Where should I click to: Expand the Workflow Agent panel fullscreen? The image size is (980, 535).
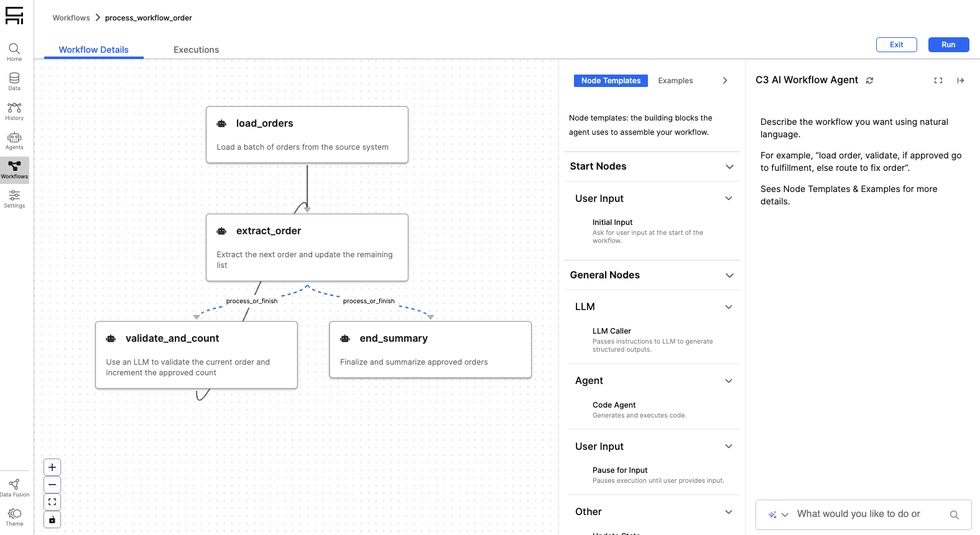[x=938, y=80]
